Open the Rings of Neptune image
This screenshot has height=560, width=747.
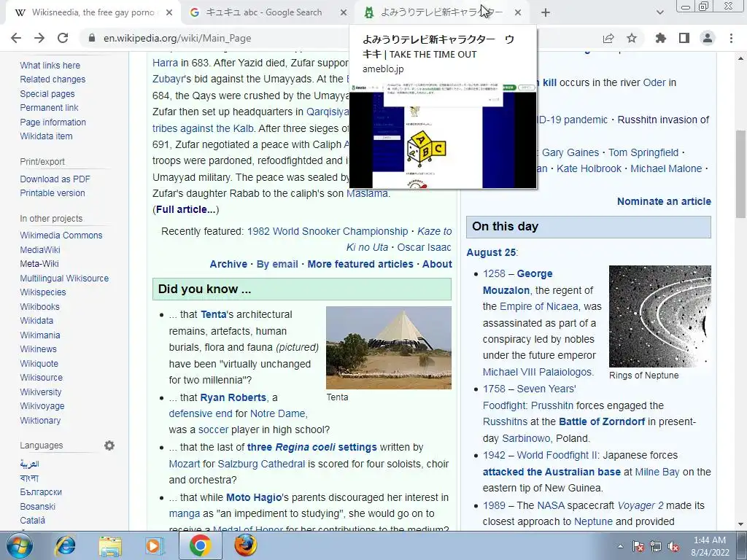[659, 316]
